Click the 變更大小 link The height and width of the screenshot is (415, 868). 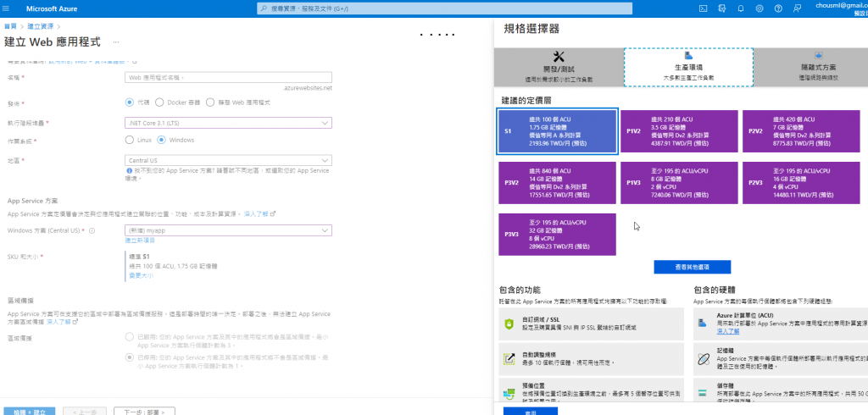coord(141,275)
